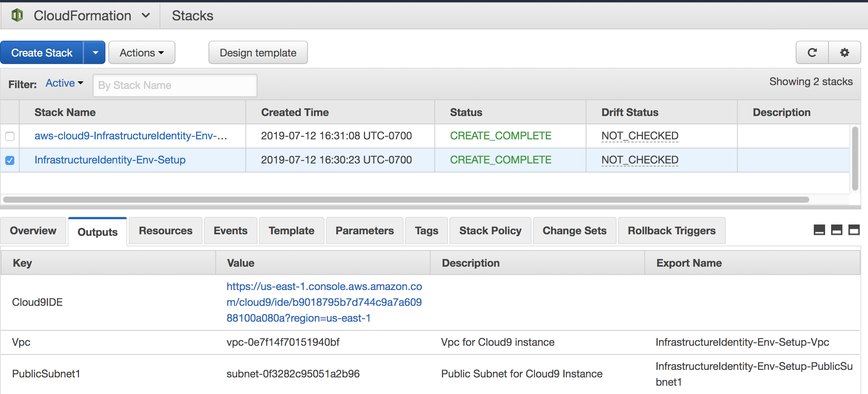
Task: Refresh the stacks list
Action: (x=812, y=52)
